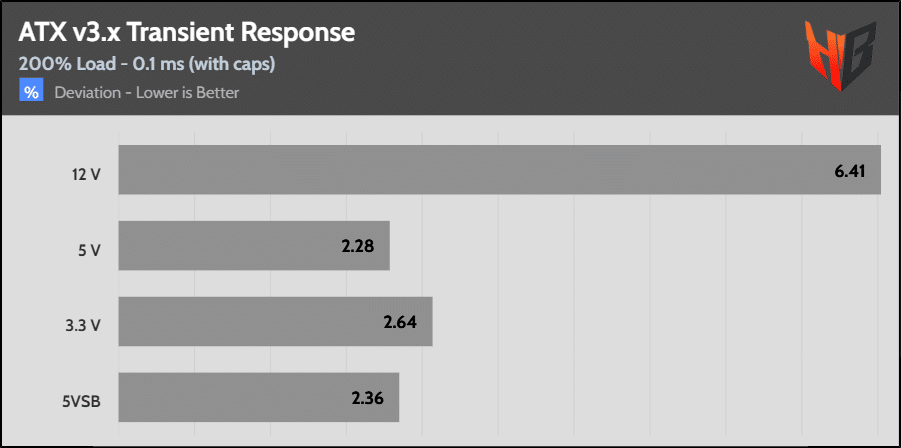Screen dimensions: 902x448
Task: Click the 3.3 V axis label
Action: (84, 324)
